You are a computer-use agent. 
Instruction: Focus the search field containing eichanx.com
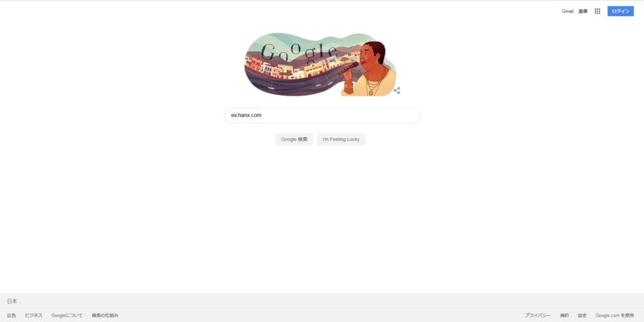click(x=323, y=116)
